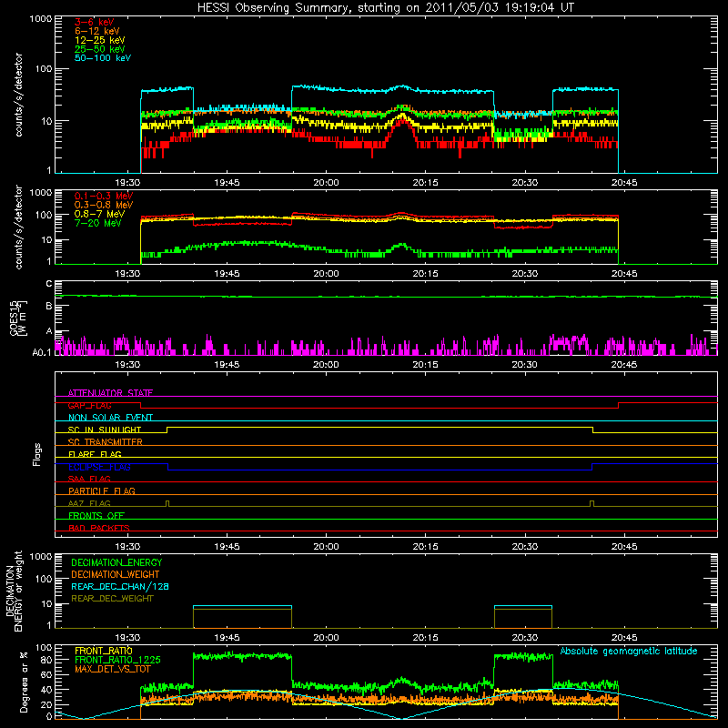Click the DECIMATION ENERGY or weight axis label
The width and height of the screenshot is (728, 728).
[14, 591]
